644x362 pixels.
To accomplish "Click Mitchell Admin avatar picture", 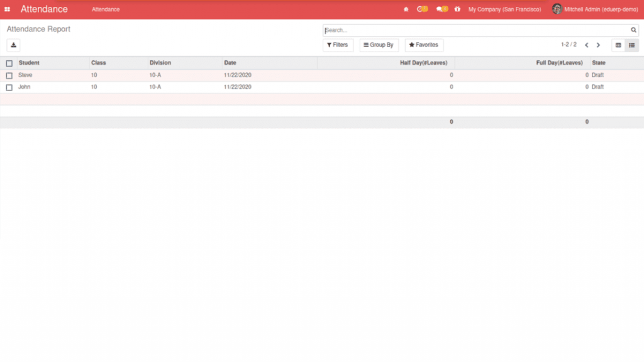I will [x=557, y=9].
